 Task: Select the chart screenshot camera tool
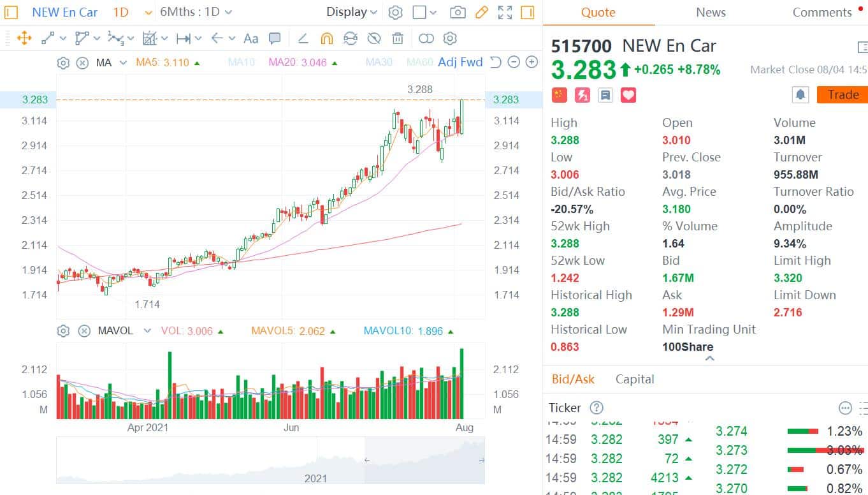pyautogui.click(x=457, y=12)
